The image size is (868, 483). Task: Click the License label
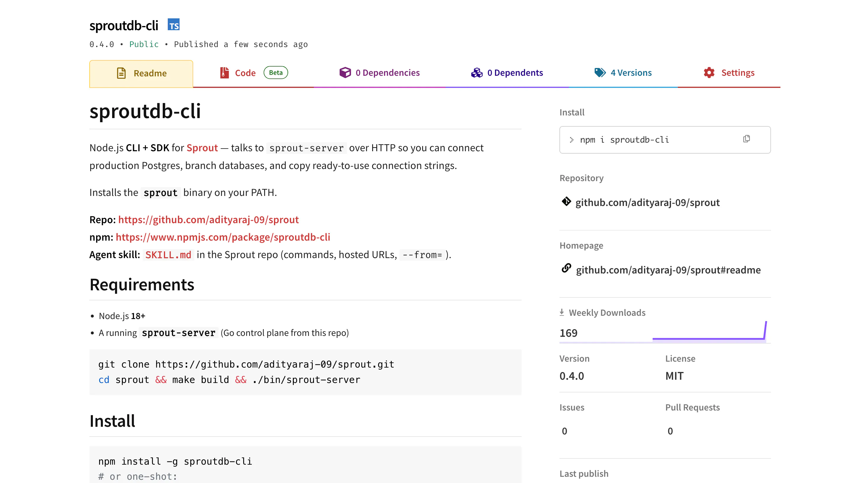[x=680, y=358]
